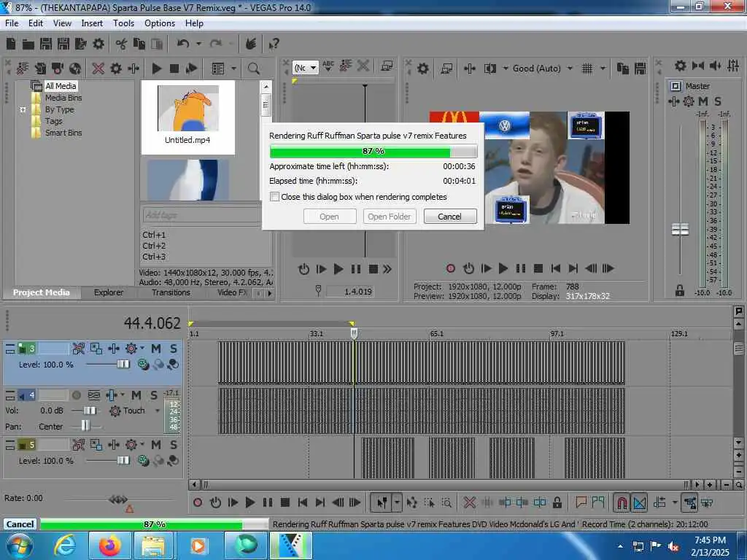Expand the By Type folder
The height and width of the screenshot is (560, 747).
[23, 109]
